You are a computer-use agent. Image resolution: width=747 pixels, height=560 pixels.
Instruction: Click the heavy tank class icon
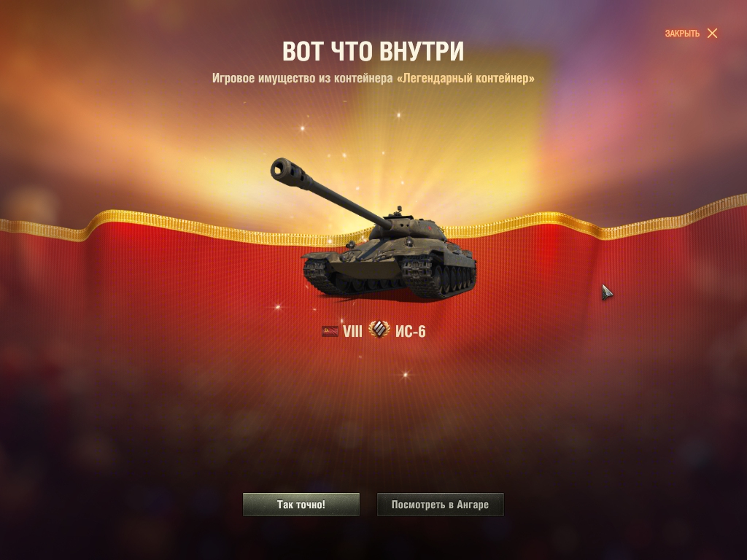point(379,330)
